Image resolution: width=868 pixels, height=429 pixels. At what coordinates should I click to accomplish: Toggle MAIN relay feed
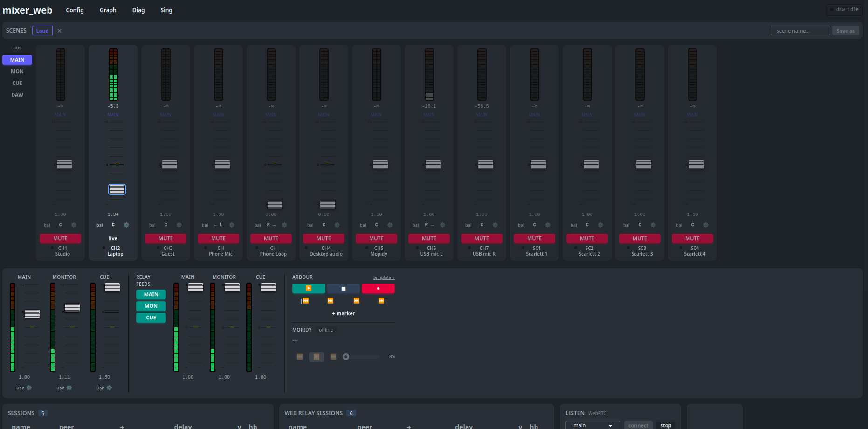pos(151,294)
